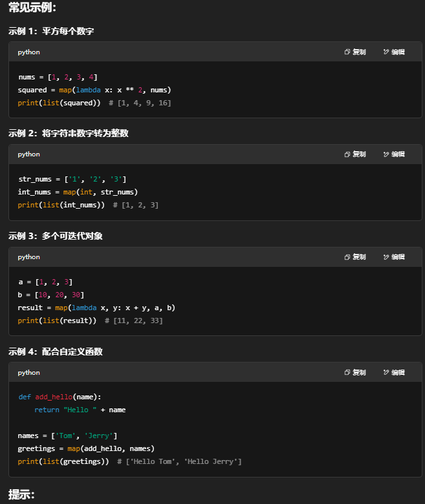Screen dimensions: 425x504
Task: Click the 常见示例 heading
Action: click(x=32, y=9)
